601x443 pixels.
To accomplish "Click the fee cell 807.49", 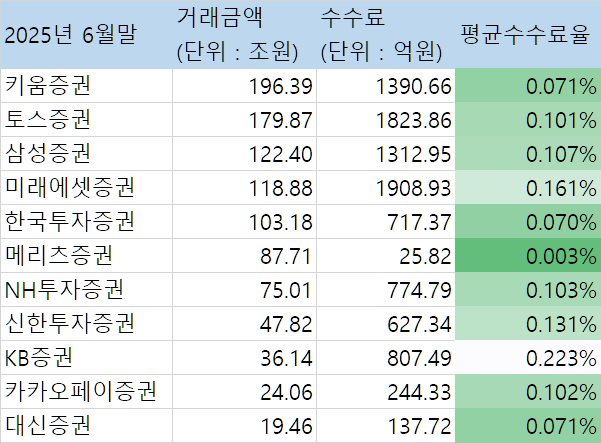I will click(x=386, y=358).
